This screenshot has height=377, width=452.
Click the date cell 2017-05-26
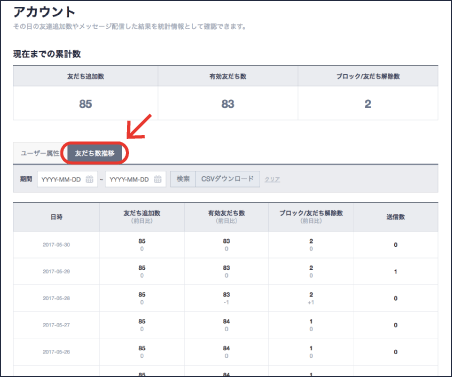56,352
